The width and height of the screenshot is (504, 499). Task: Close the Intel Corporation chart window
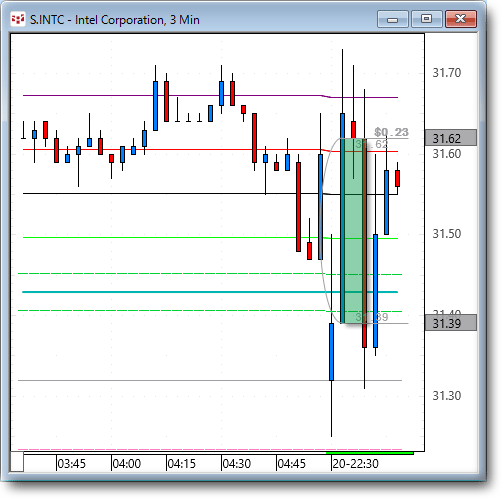pos(461,19)
